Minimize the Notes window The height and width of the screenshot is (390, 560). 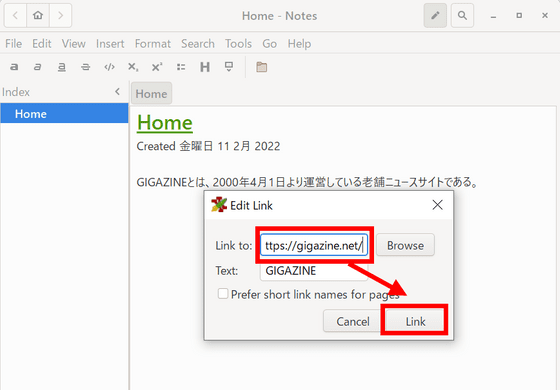493,16
